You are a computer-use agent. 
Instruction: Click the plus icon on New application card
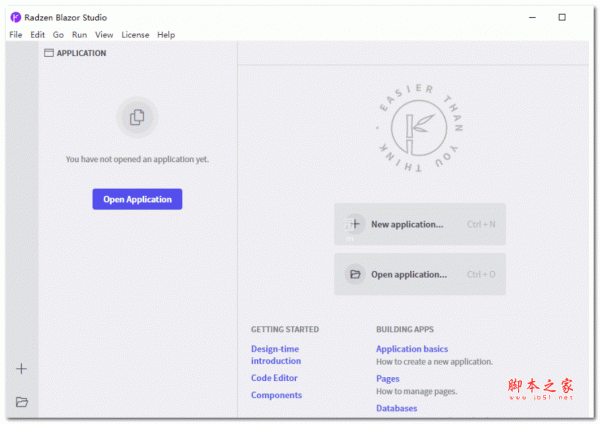pos(355,224)
